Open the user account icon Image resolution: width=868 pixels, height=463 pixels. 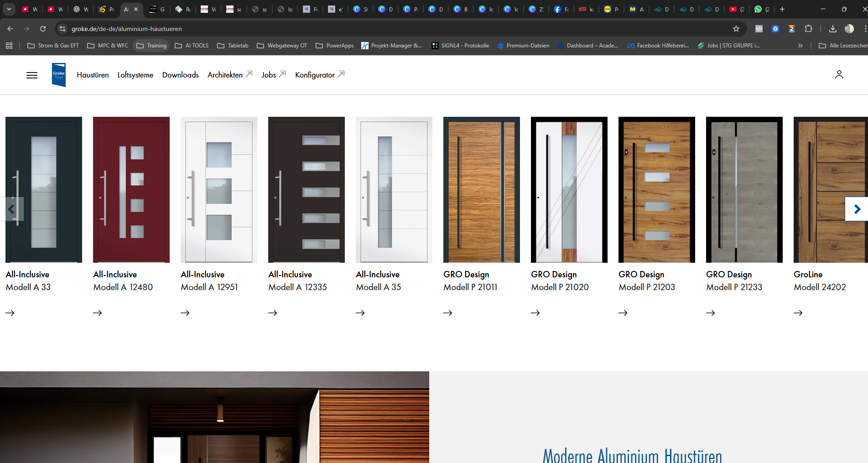(x=839, y=75)
